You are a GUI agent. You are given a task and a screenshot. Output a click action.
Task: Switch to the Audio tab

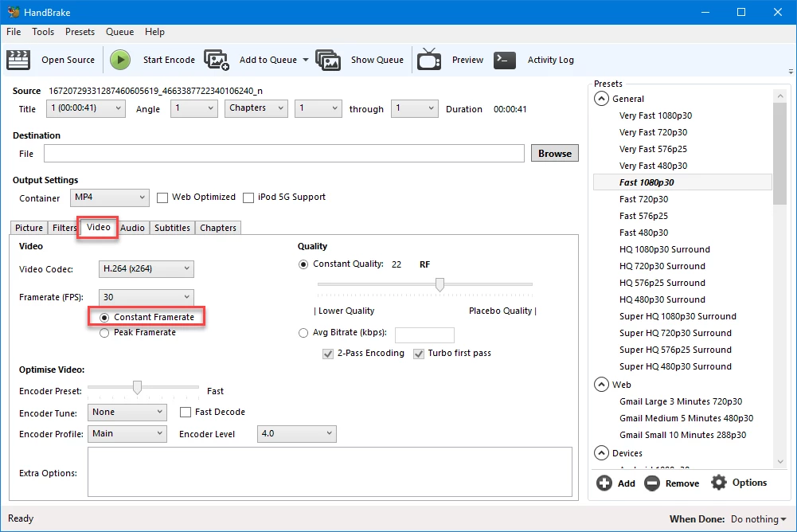133,228
